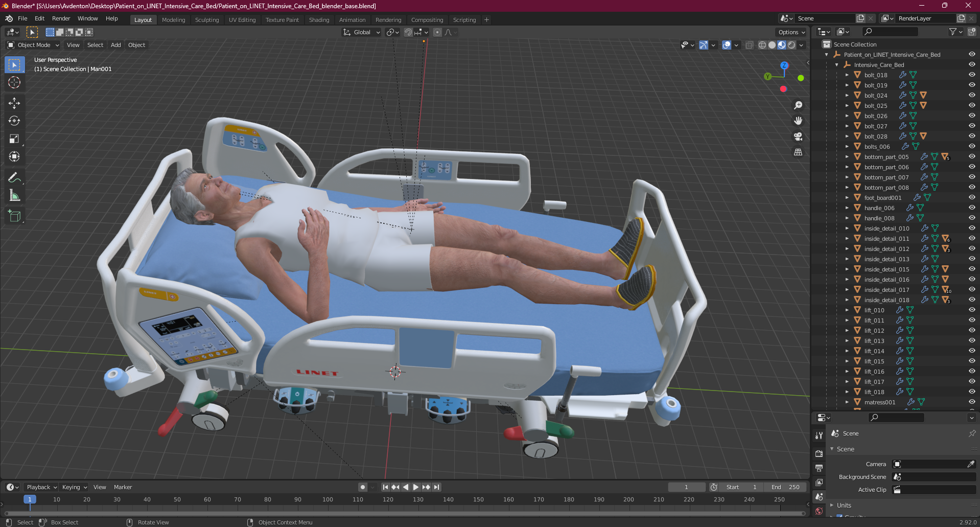Expand the bolt_024 tree item

pyautogui.click(x=847, y=95)
